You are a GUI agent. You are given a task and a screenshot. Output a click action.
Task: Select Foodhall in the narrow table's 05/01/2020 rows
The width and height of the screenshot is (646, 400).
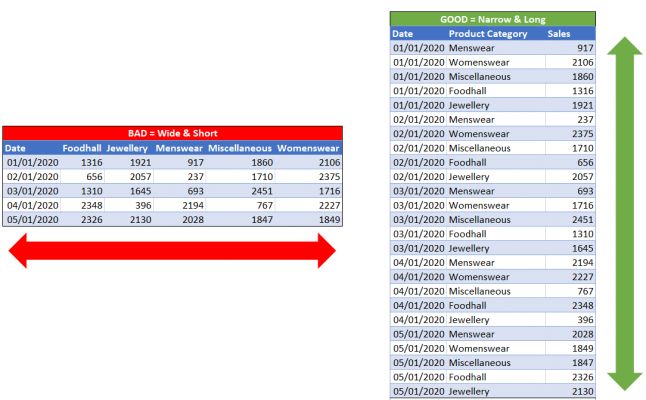coord(468,377)
